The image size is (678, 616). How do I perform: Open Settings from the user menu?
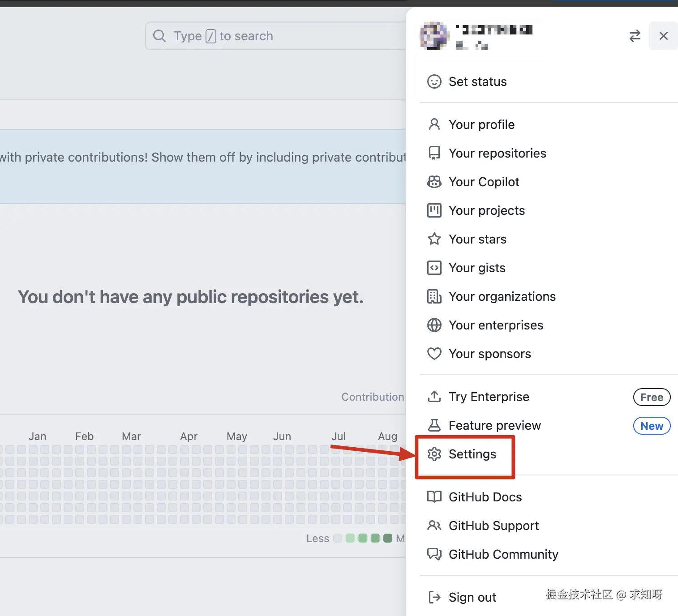(549, 454)
